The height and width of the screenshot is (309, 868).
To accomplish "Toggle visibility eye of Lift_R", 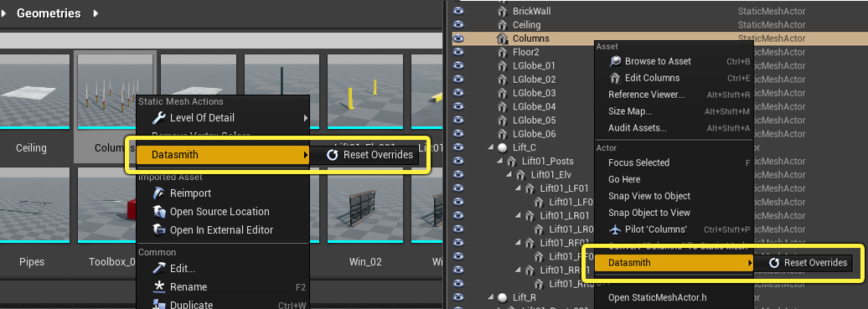I will (458, 297).
